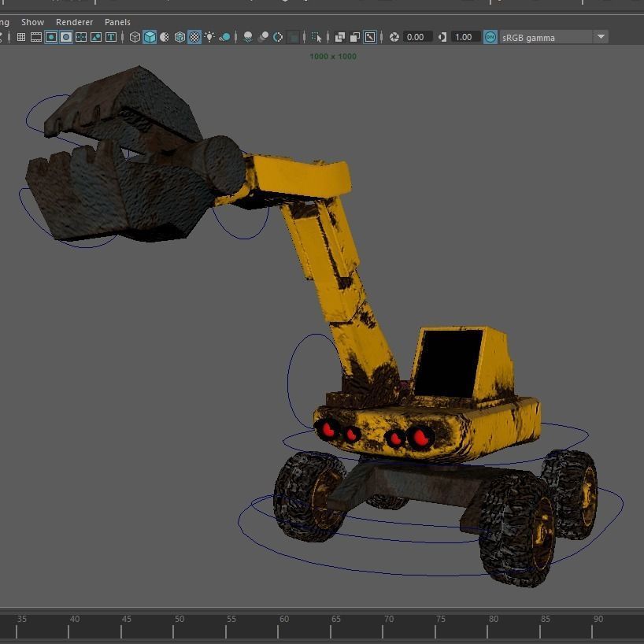Toggle Textured display checker icon
Screen dimensions: 644x644
[x=194, y=37]
